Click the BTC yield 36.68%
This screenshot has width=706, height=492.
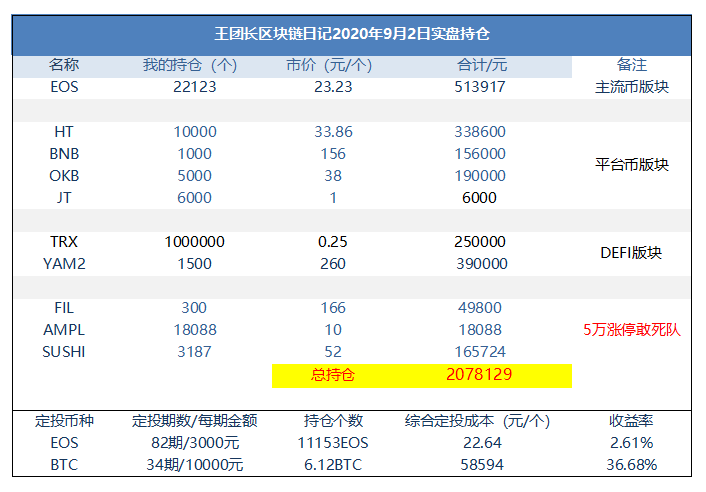(631, 465)
